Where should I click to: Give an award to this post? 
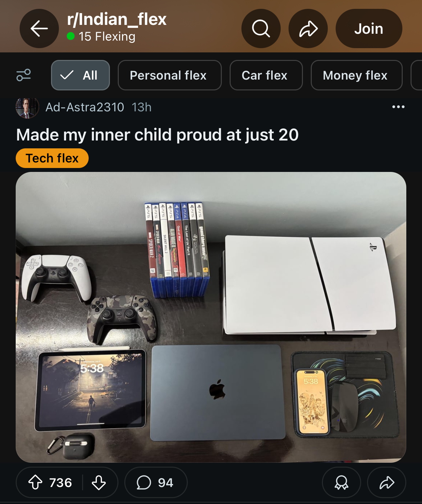342,482
